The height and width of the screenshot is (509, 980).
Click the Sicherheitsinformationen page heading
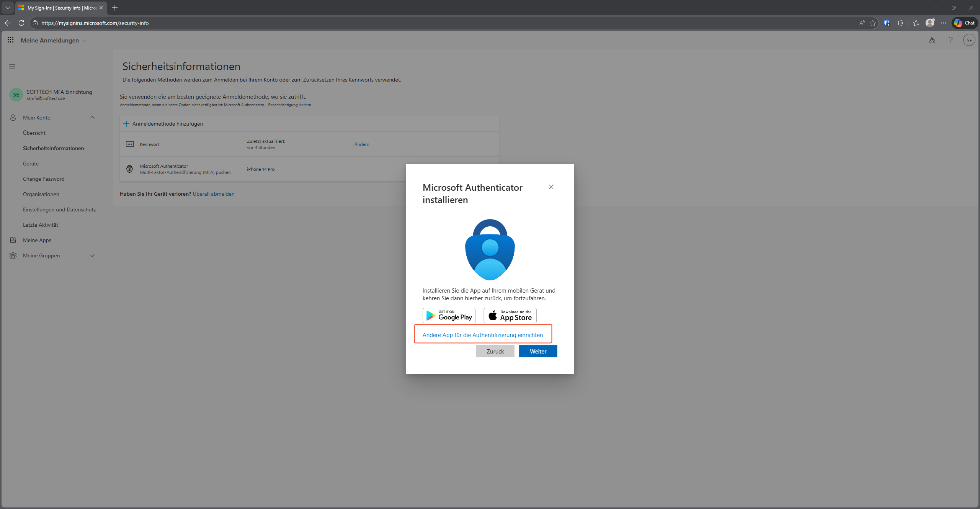[x=181, y=66]
